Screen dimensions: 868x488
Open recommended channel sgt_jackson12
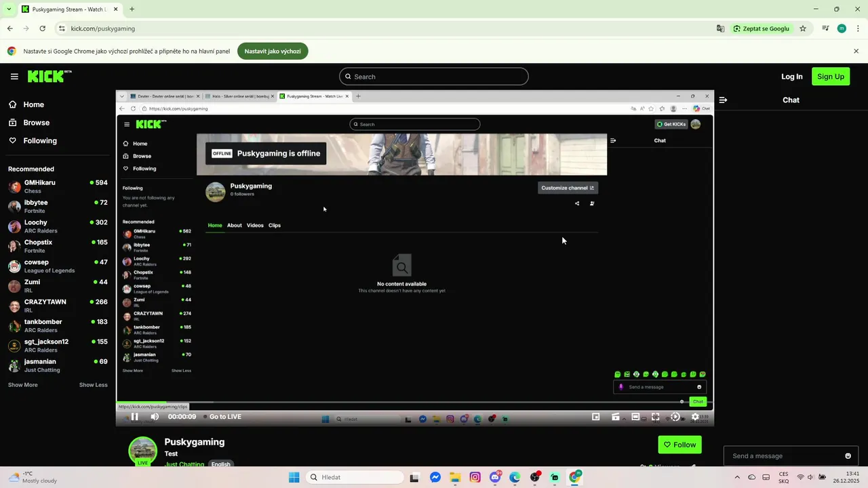[x=58, y=346]
